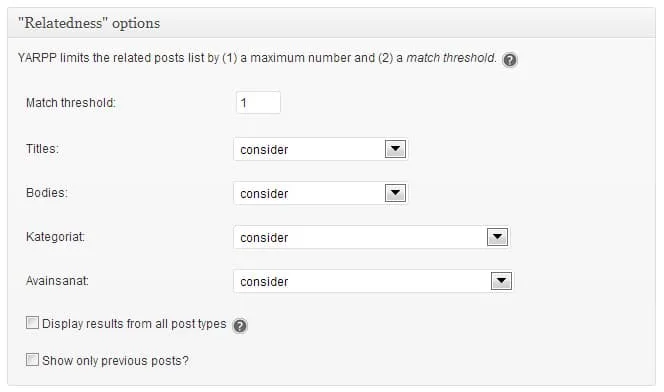The height and width of the screenshot is (392, 664).
Task: Click the "Relatedness" options panel header
Action: coord(331,23)
